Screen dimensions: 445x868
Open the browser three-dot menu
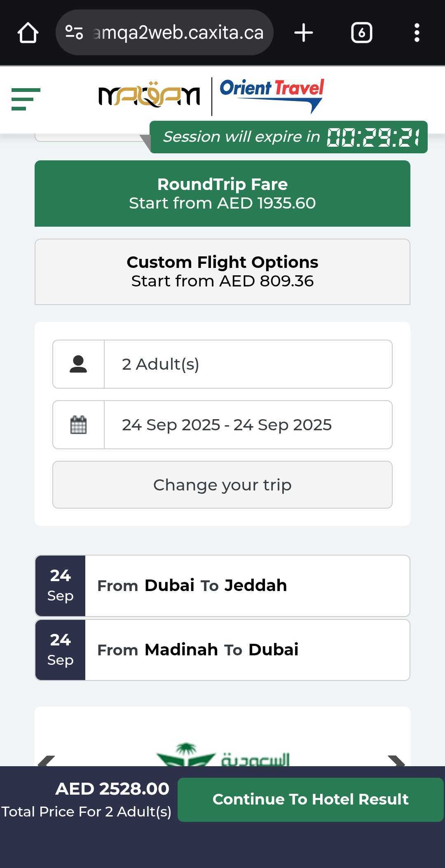click(417, 33)
